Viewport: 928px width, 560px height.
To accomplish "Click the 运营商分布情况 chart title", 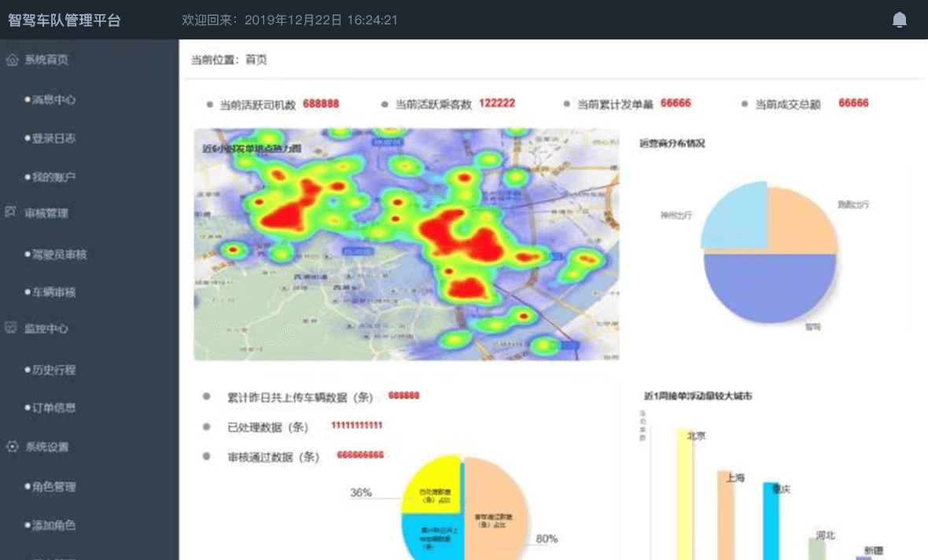I will click(672, 143).
